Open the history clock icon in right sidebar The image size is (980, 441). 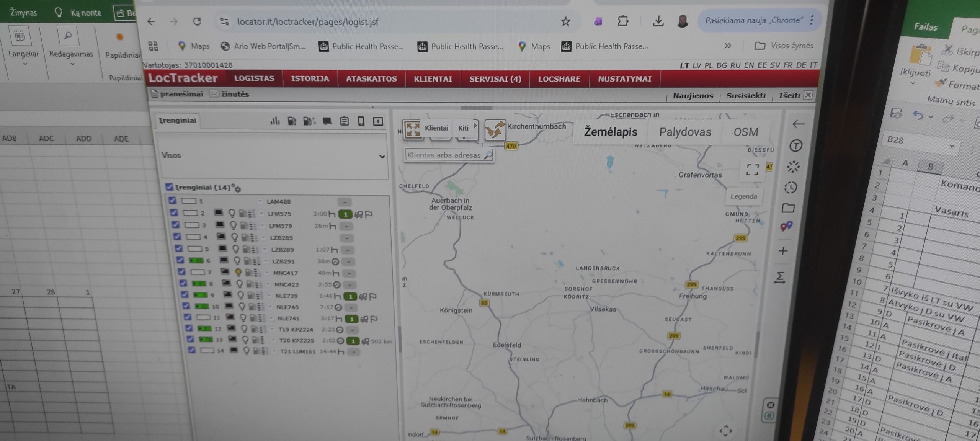(x=791, y=188)
